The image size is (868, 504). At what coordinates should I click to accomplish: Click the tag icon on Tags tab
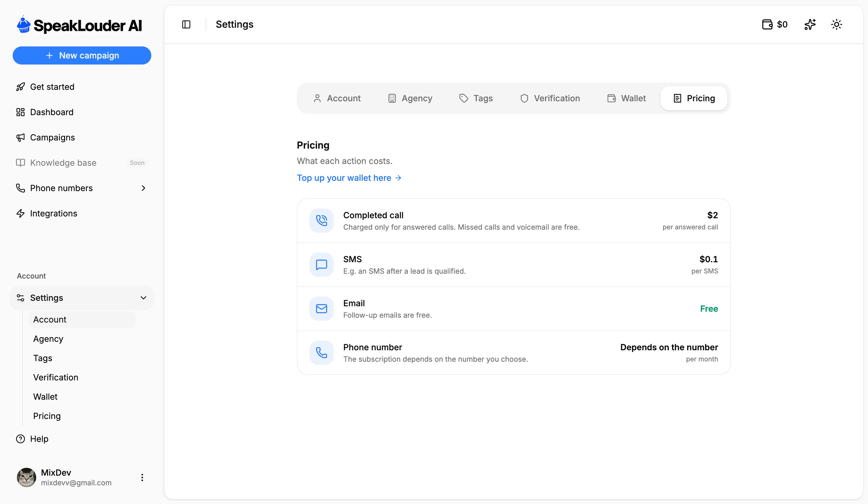click(464, 99)
